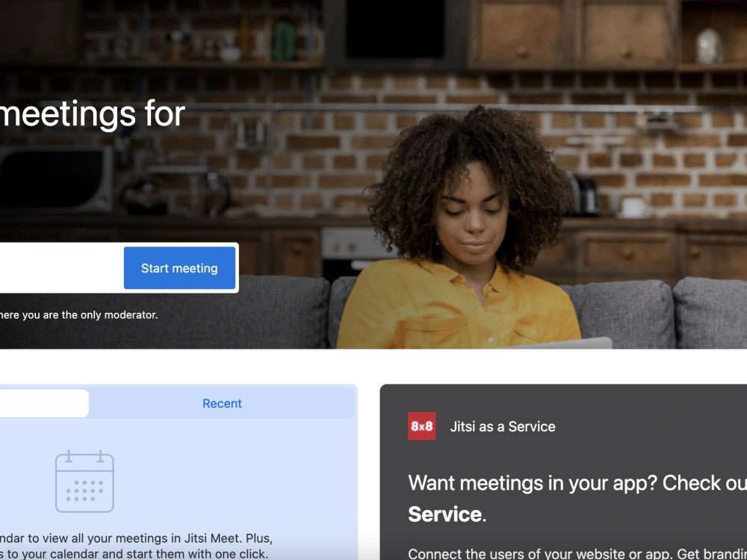This screenshot has height=560, width=747.
Task: Switch to the Recent tab
Action: click(x=222, y=403)
